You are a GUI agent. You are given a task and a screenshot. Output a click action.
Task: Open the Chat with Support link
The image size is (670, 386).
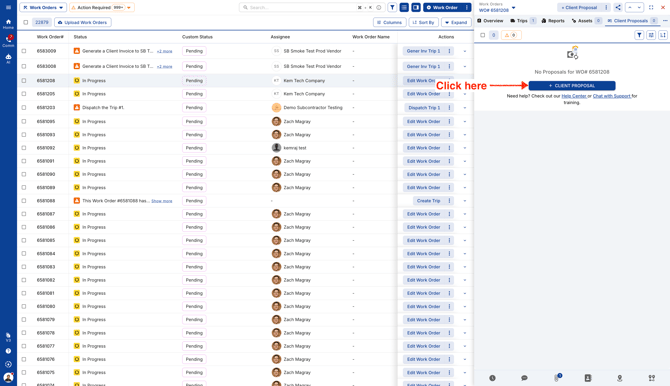click(611, 96)
